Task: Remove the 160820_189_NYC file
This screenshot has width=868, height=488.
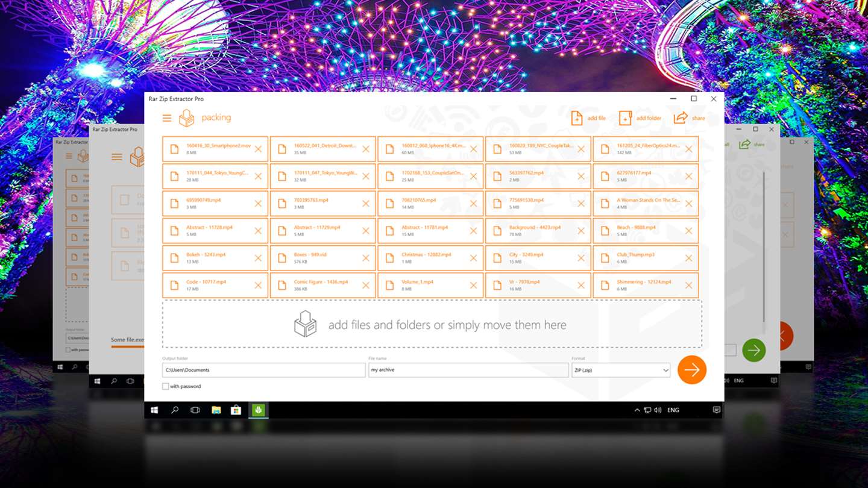Action: tap(581, 149)
